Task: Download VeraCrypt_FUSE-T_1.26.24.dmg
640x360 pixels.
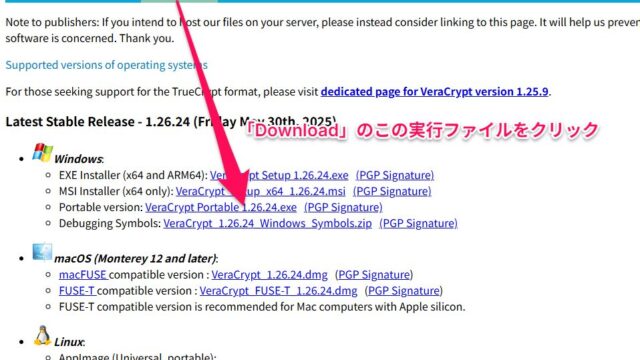Action: tap(278, 291)
